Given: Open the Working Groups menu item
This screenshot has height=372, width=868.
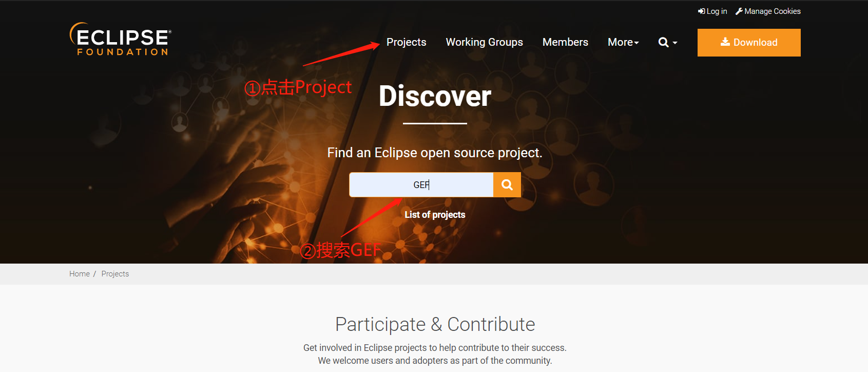Looking at the screenshot, I should click(484, 42).
